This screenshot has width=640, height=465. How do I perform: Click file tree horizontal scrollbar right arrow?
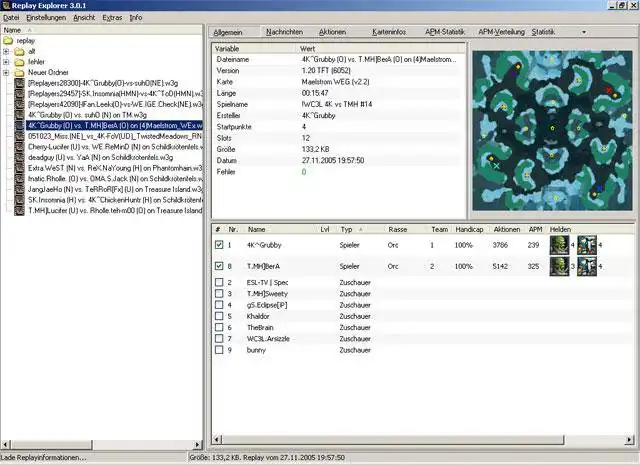tap(198, 444)
